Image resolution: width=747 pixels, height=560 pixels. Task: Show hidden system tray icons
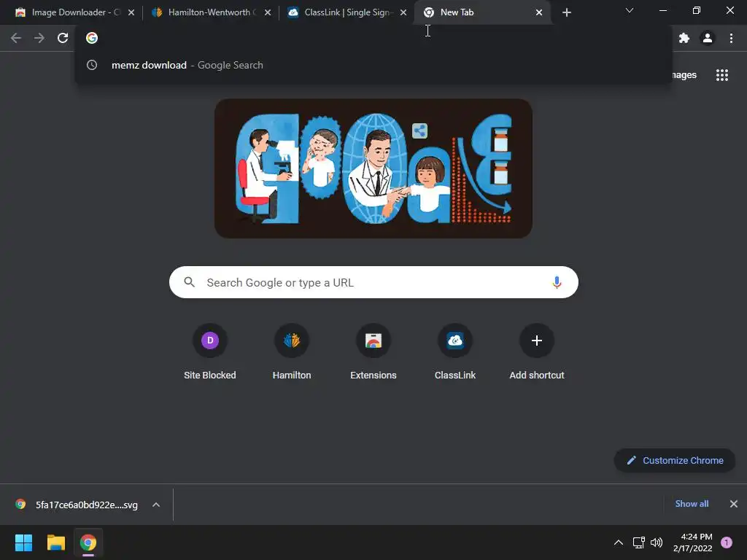tap(619, 542)
